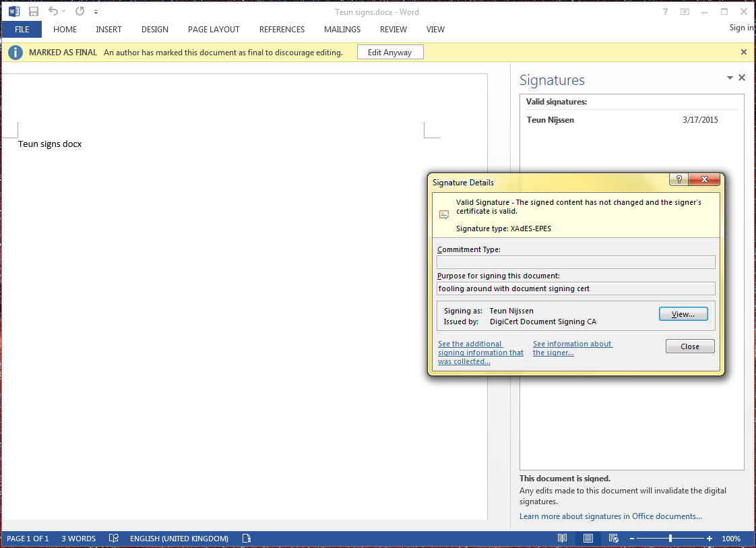Open the REFERENCES ribbon tab

tap(282, 29)
